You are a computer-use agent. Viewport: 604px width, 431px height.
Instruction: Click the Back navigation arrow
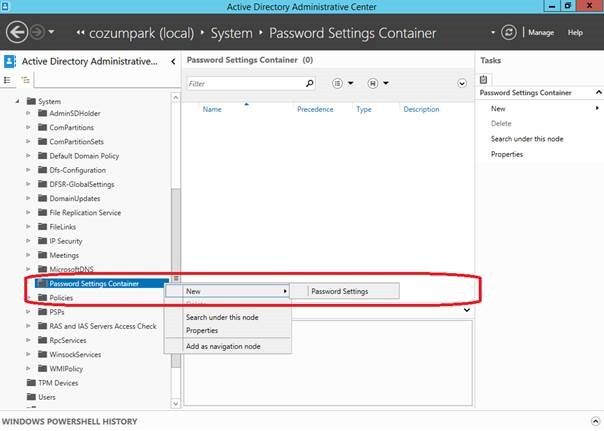(x=17, y=32)
